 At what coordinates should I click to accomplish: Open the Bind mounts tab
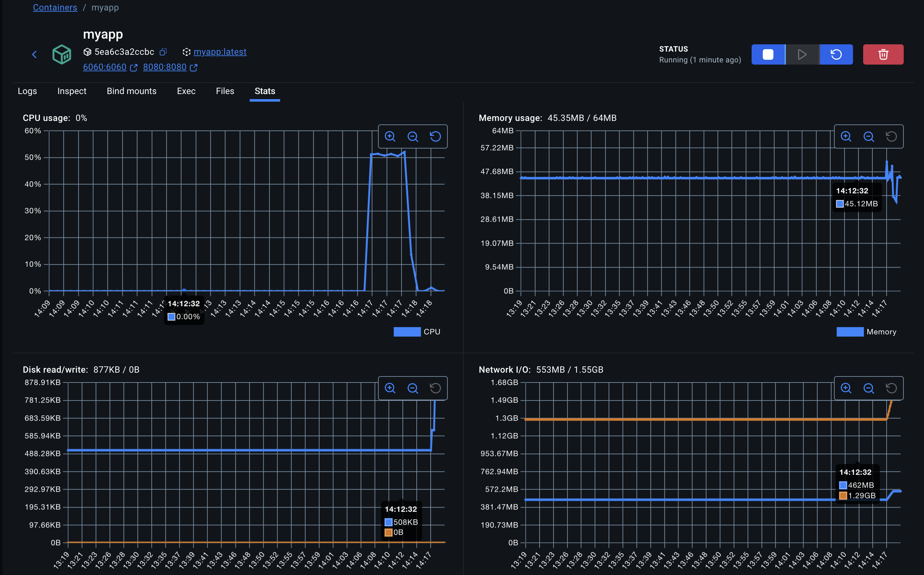coord(132,91)
